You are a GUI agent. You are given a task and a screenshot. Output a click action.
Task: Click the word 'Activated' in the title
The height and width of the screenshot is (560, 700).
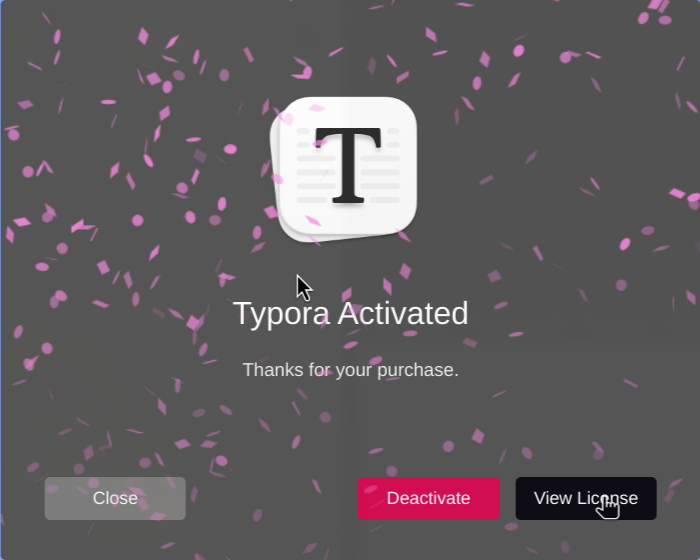[x=403, y=313]
